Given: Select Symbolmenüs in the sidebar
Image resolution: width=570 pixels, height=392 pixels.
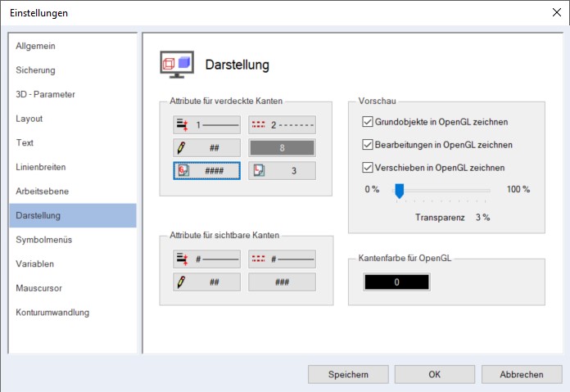Looking at the screenshot, I should click(x=44, y=240).
